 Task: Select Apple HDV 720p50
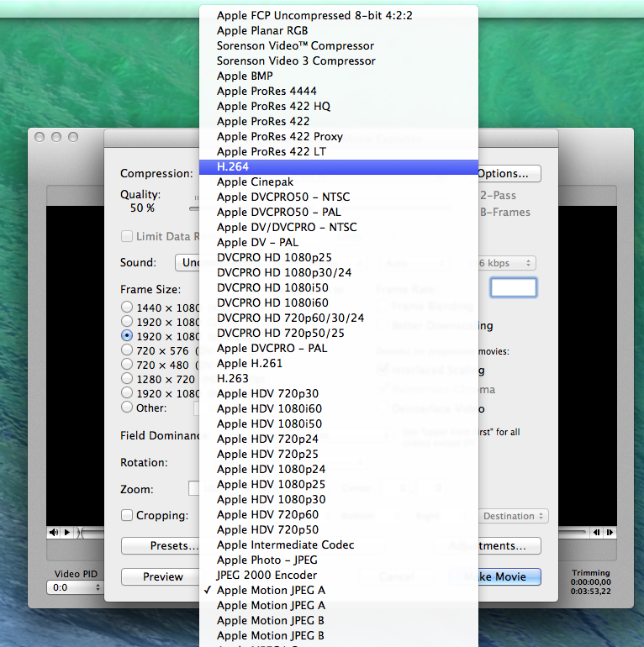pyautogui.click(x=339, y=530)
